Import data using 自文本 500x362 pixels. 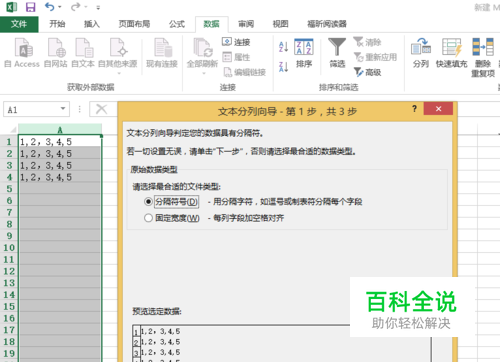pyautogui.click(x=83, y=52)
